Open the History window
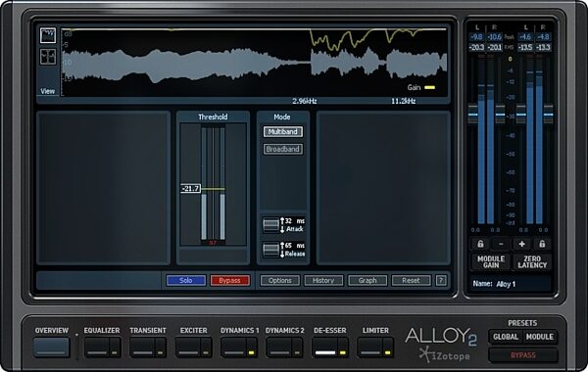The height and width of the screenshot is (372, 588). pos(323,280)
